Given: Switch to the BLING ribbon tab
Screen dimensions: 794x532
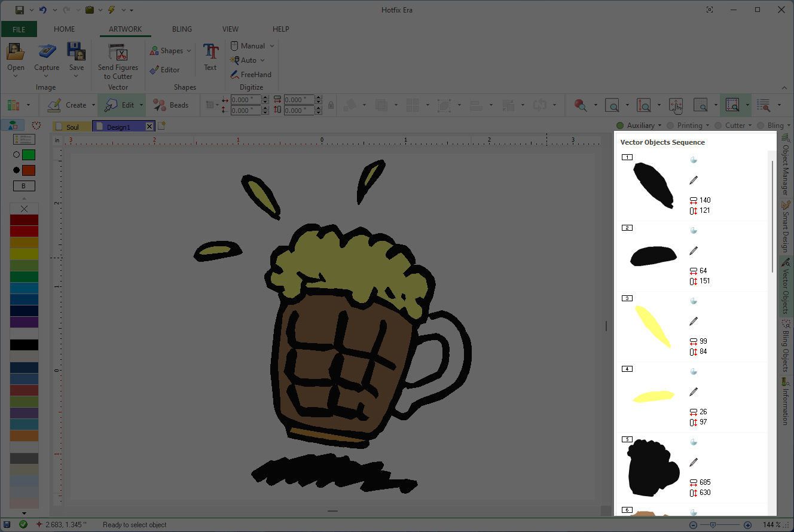Looking at the screenshot, I should click(x=182, y=29).
